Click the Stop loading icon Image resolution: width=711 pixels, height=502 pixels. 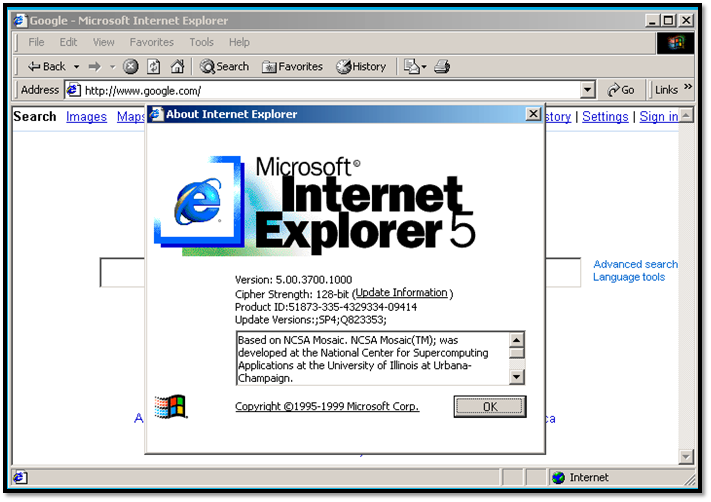point(131,67)
